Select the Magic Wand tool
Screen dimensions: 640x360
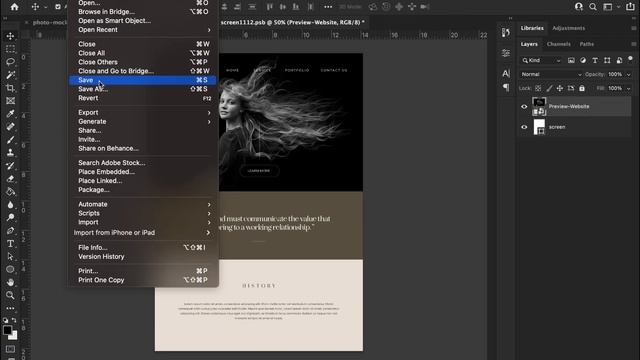[10, 75]
